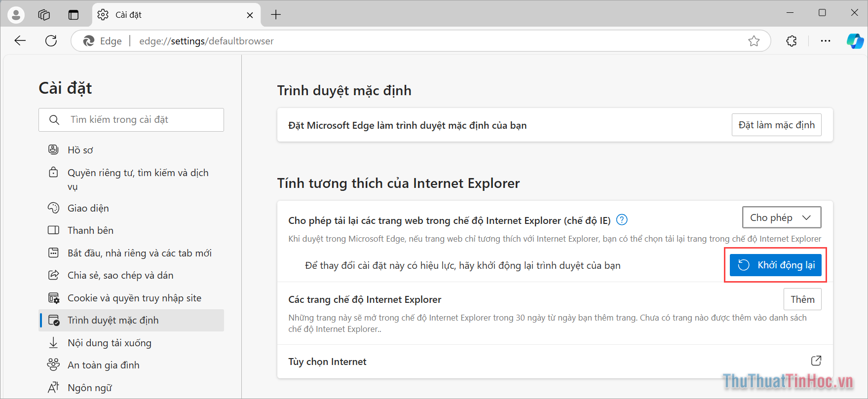
Task: Go back with the back arrow
Action: 20,41
